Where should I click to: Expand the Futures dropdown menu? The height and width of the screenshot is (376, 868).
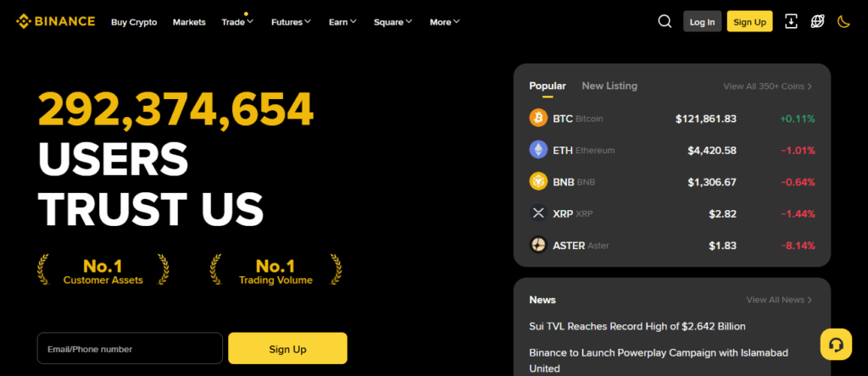[291, 22]
